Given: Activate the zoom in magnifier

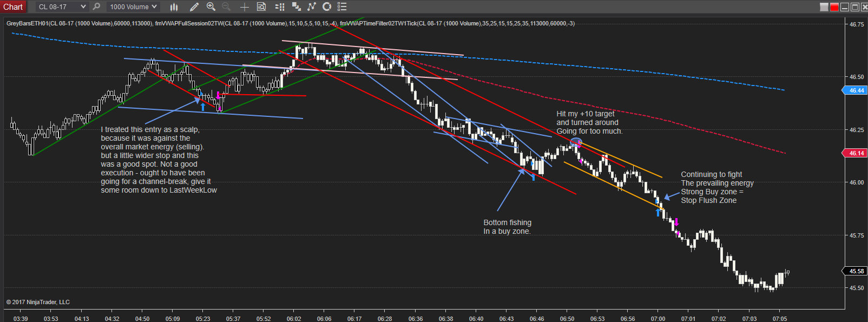Looking at the screenshot, I should point(211,6).
